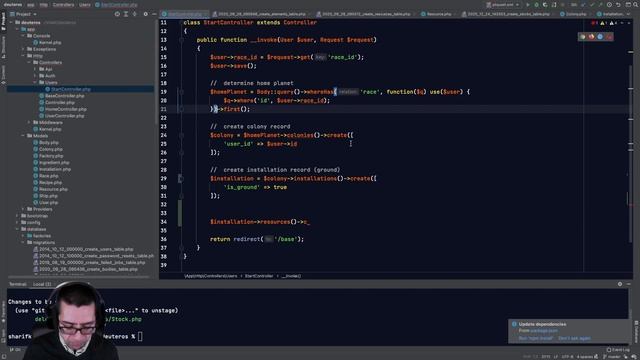
Task: Click 'Don't ask again' link in notification
Action: click(574, 338)
